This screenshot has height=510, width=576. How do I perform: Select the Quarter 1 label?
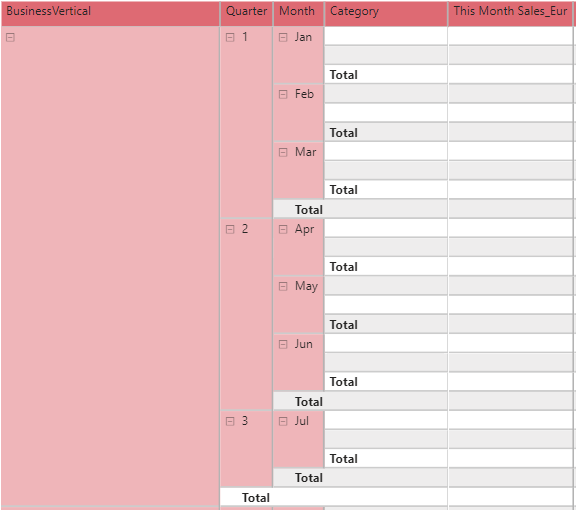coord(245,37)
